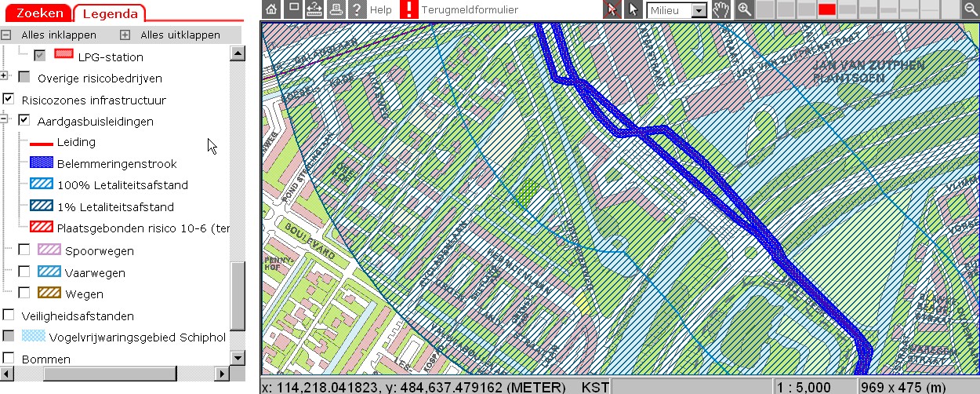980x394 pixels.
Task: Open the Terugmeldformulier link
Action: pyautogui.click(x=469, y=10)
